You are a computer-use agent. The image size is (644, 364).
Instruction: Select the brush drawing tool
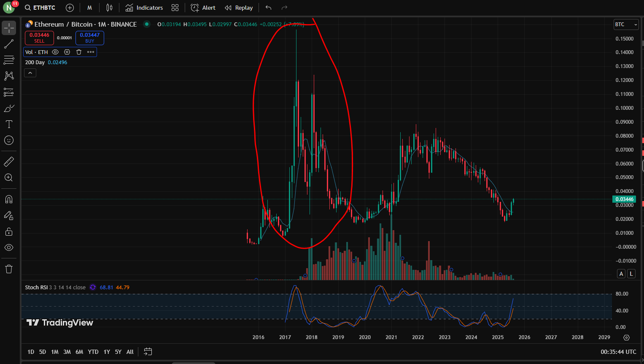(x=9, y=108)
